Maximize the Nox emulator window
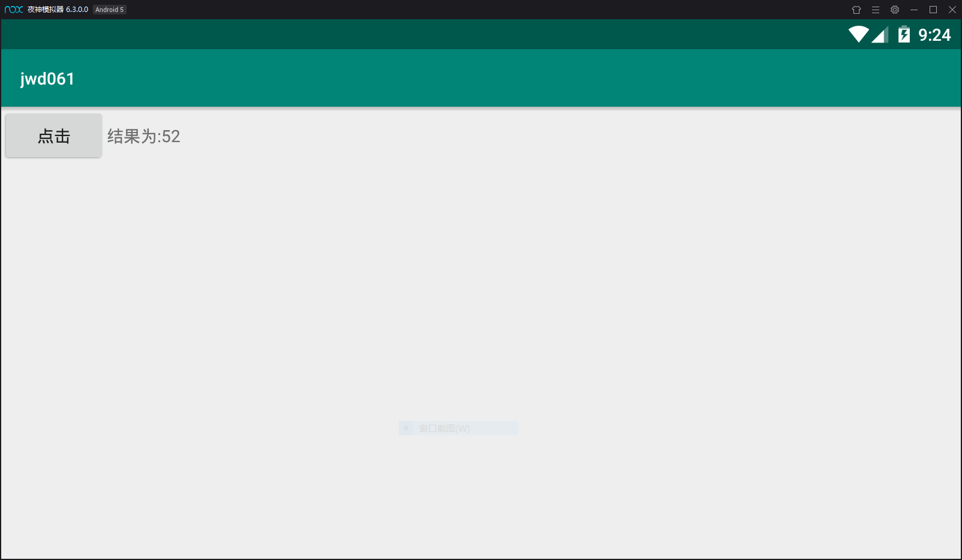Viewport: 962px width, 560px height. tap(933, 10)
